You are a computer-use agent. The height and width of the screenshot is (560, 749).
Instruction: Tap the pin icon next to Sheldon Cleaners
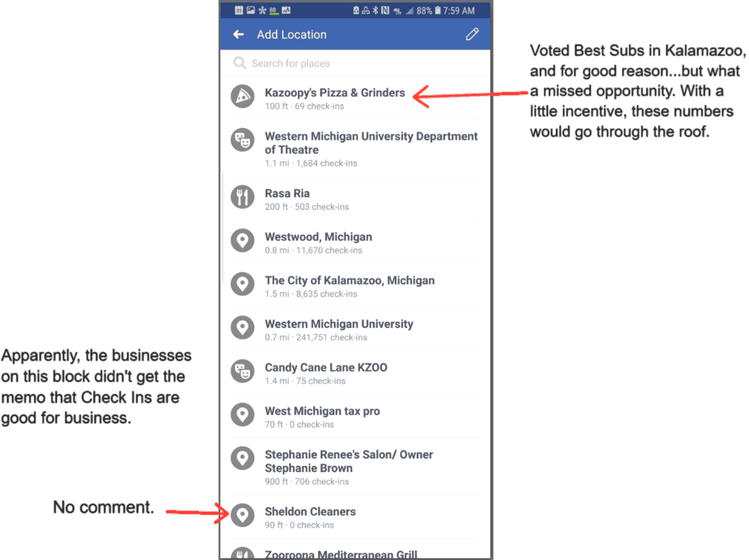[x=243, y=515]
